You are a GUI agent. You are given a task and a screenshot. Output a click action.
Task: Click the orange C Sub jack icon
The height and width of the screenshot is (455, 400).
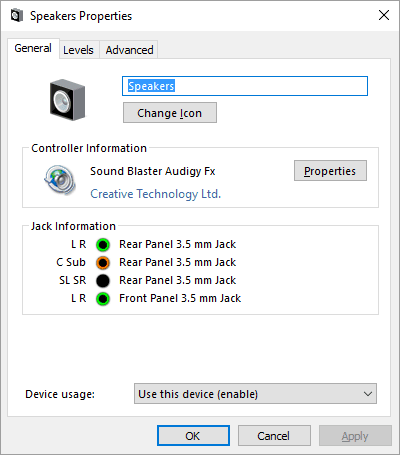tap(103, 263)
